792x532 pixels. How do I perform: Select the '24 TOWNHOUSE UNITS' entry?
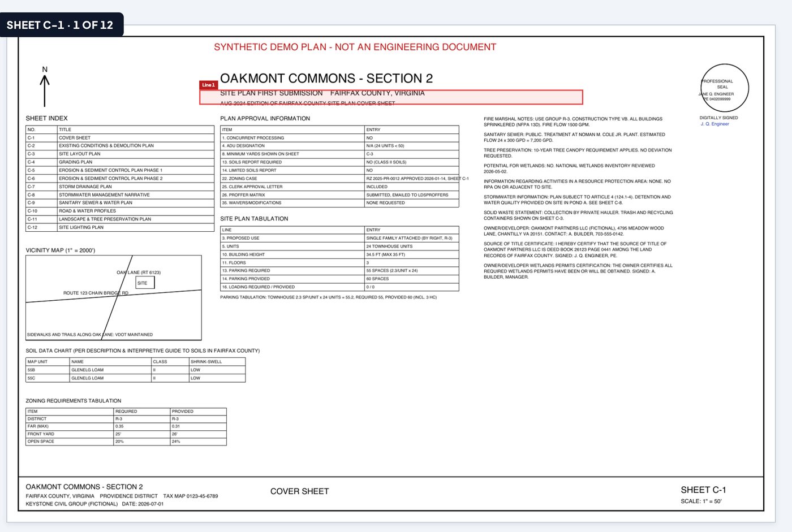[389, 246]
